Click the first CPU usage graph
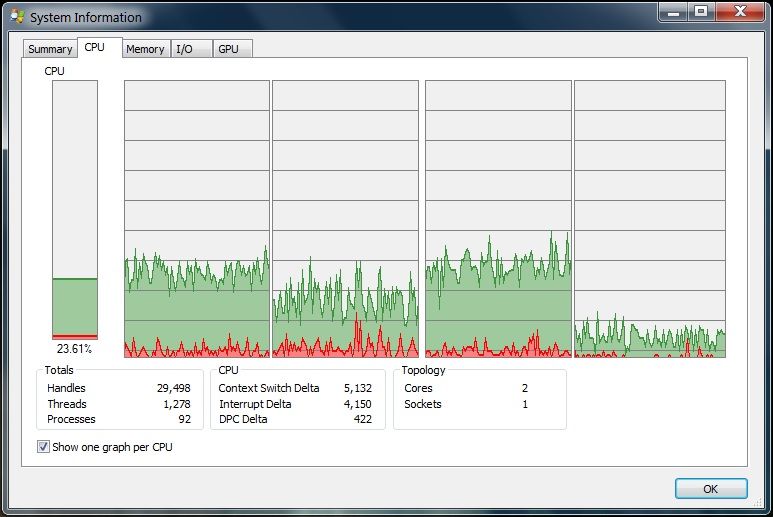 (197, 219)
